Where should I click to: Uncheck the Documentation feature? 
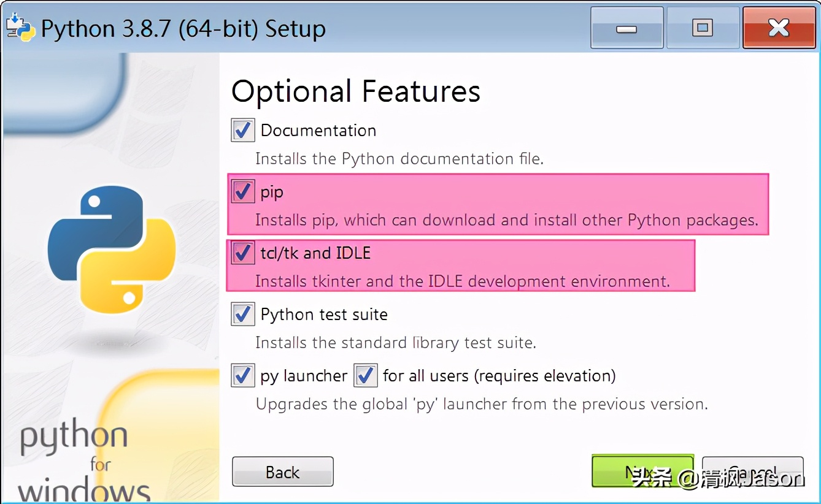(242, 129)
